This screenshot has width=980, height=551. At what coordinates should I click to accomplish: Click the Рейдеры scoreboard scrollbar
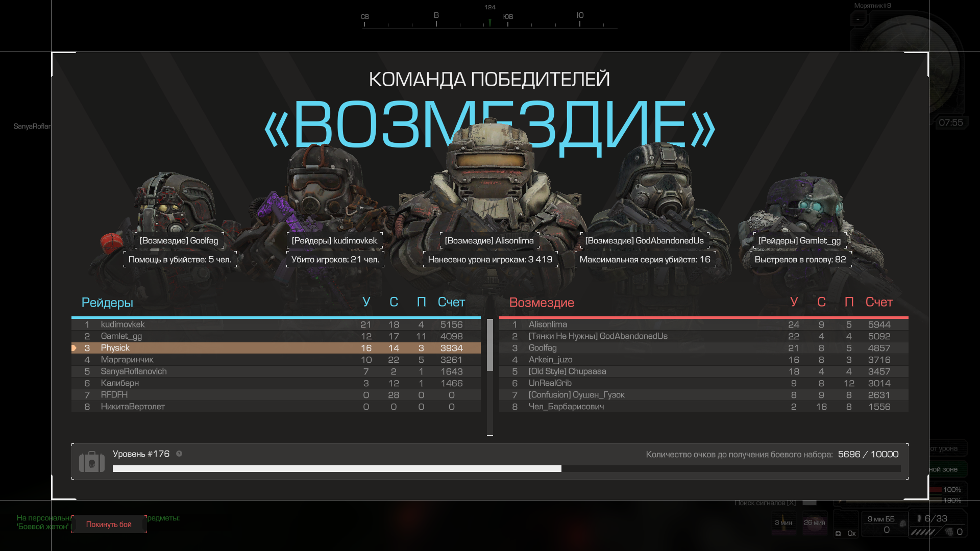click(490, 345)
